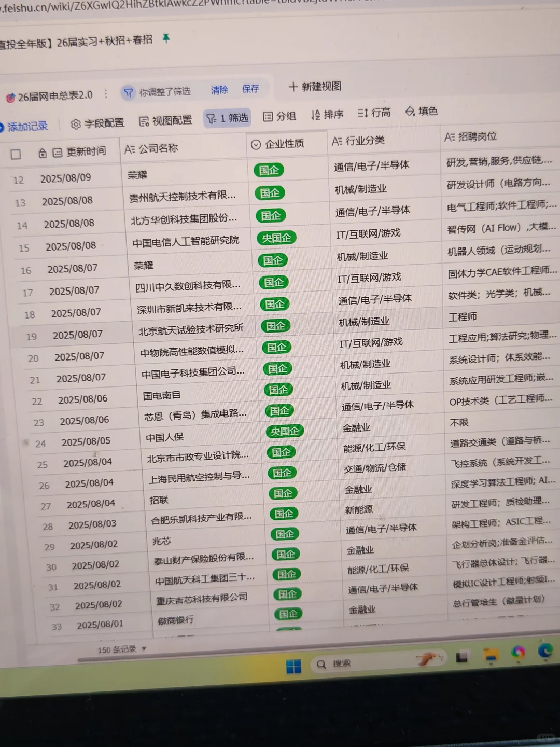The height and width of the screenshot is (747, 560).
Task: Click the 徽商银行 company cell
Action: 176,620
